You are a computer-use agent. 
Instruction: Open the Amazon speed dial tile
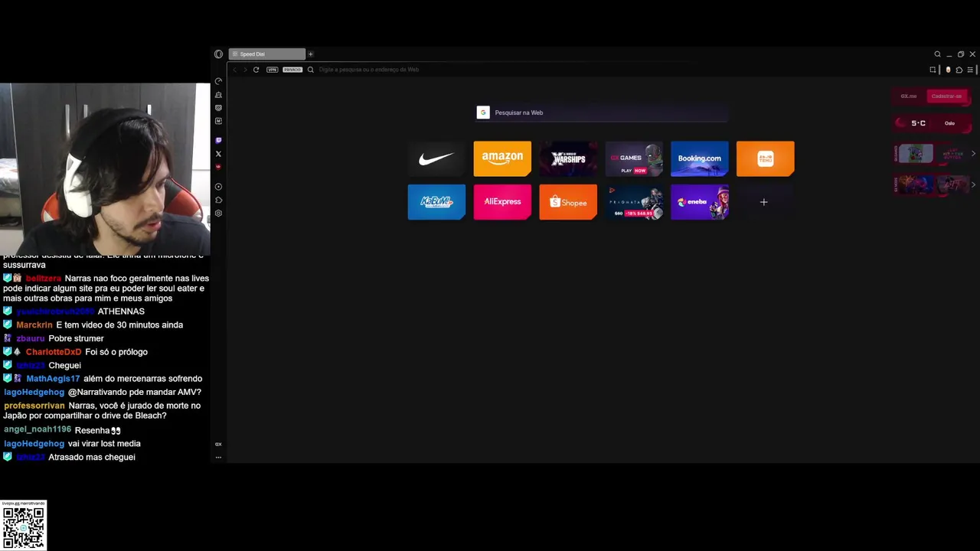click(502, 158)
